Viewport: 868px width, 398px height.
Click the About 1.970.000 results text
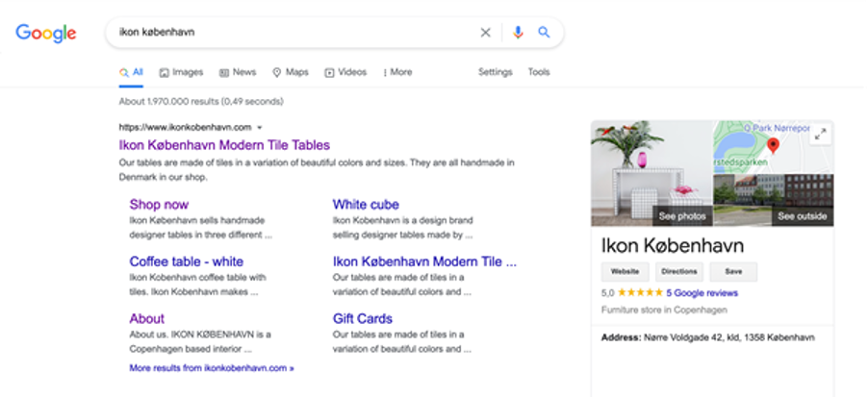click(x=201, y=102)
